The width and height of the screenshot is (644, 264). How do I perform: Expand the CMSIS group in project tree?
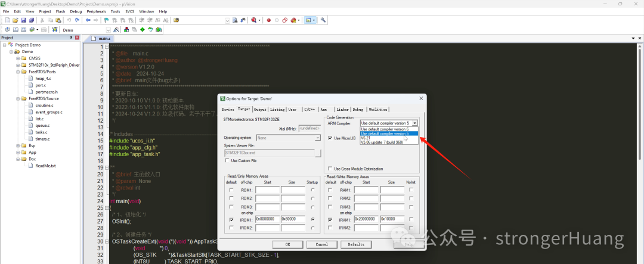[18, 58]
